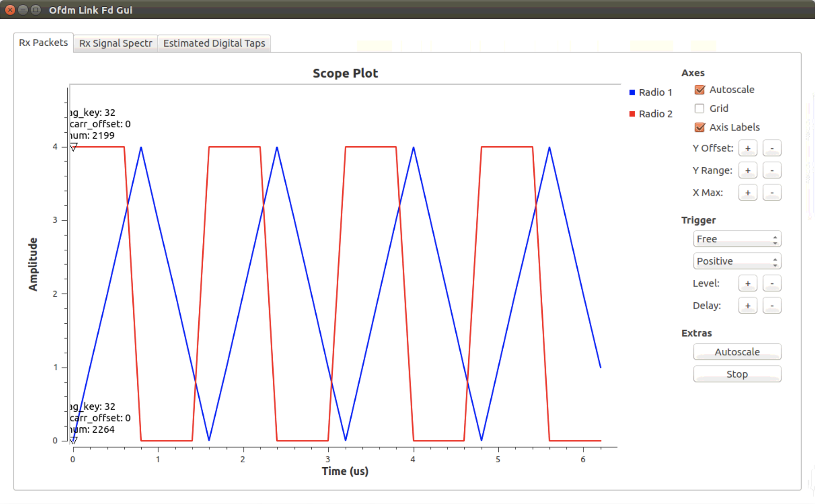The width and height of the screenshot is (815, 504).
Task: Increase the Y Offset with plus button
Action: (747, 148)
